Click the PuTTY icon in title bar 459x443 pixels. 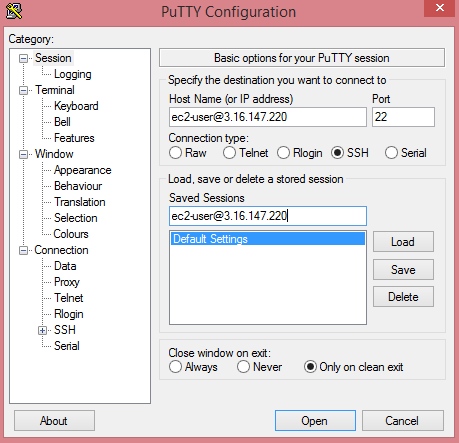(x=14, y=11)
